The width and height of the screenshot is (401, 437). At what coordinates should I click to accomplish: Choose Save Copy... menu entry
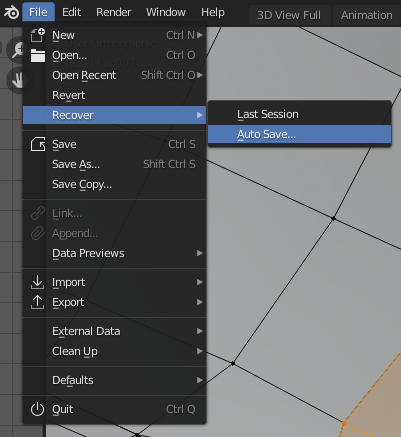click(115, 184)
